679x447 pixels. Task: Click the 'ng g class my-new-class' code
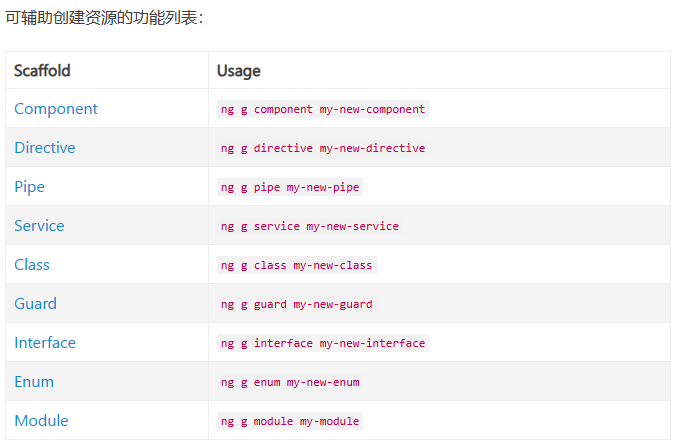click(296, 265)
